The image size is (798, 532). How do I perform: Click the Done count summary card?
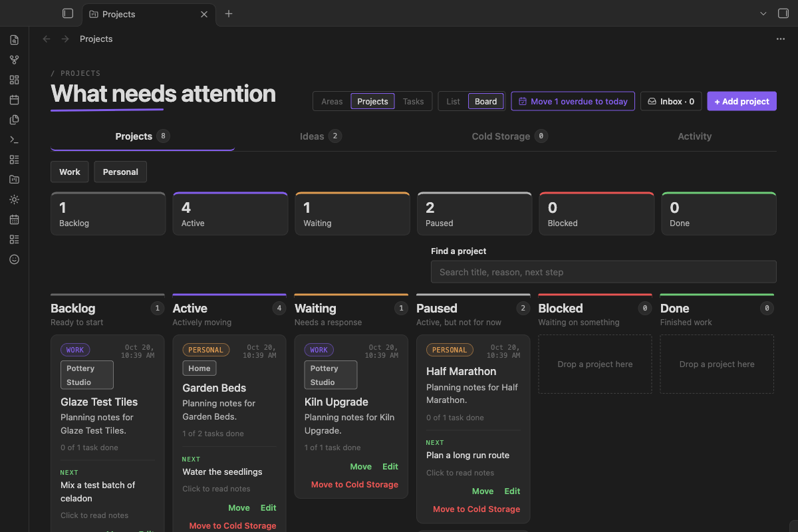point(719,213)
